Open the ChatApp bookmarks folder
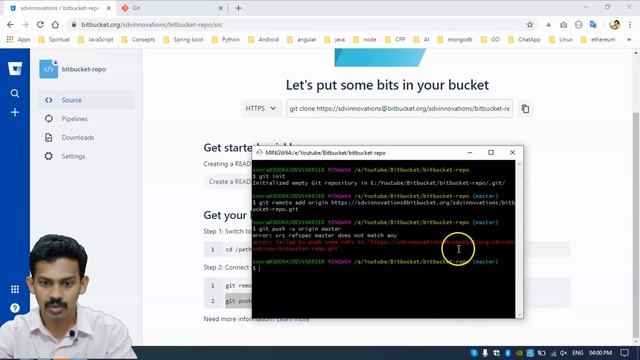 click(x=524, y=40)
